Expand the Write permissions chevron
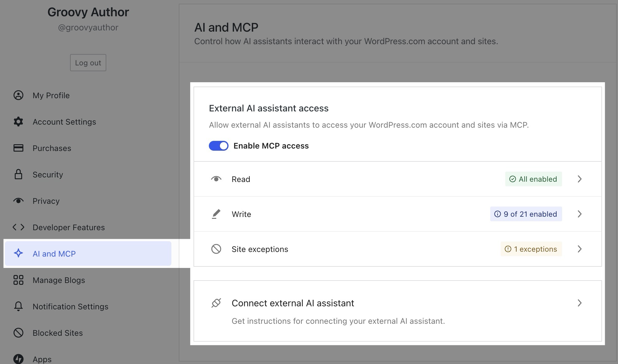Screen dimensions: 618x364 [x=580, y=214]
